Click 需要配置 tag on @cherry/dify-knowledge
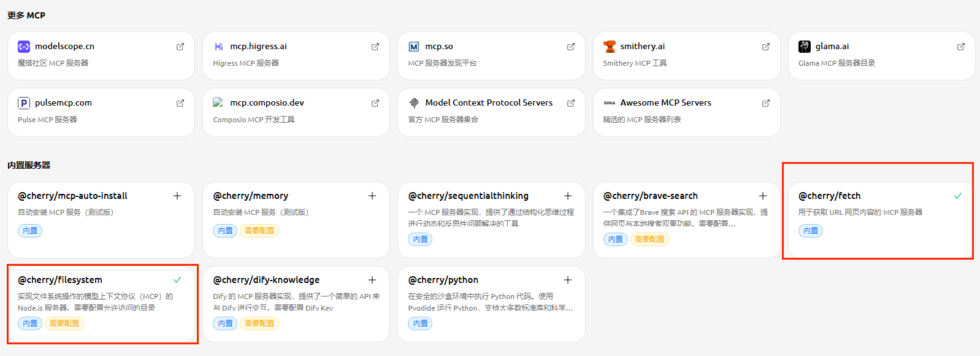The image size is (980, 356). (x=259, y=323)
